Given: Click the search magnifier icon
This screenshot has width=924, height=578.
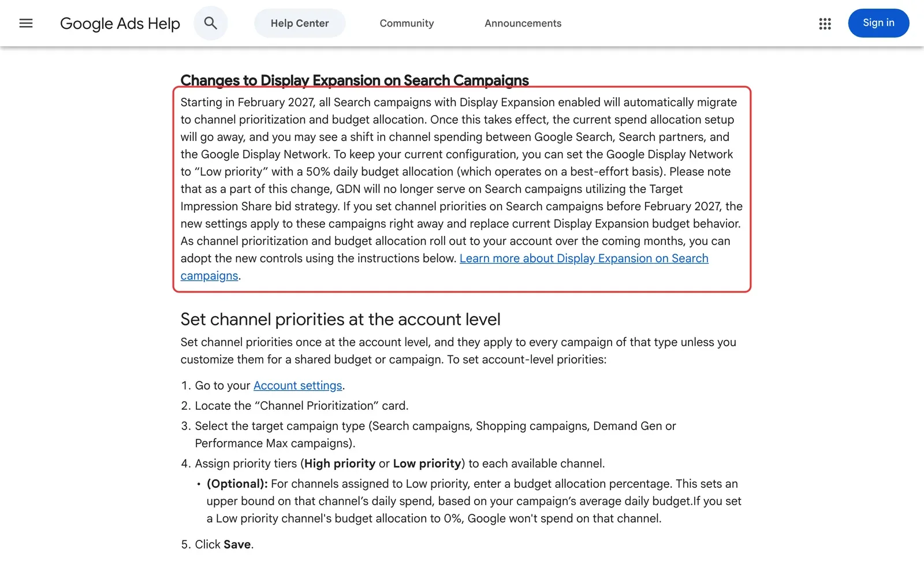Looking at the screenshot, I should tap(211, 23).
